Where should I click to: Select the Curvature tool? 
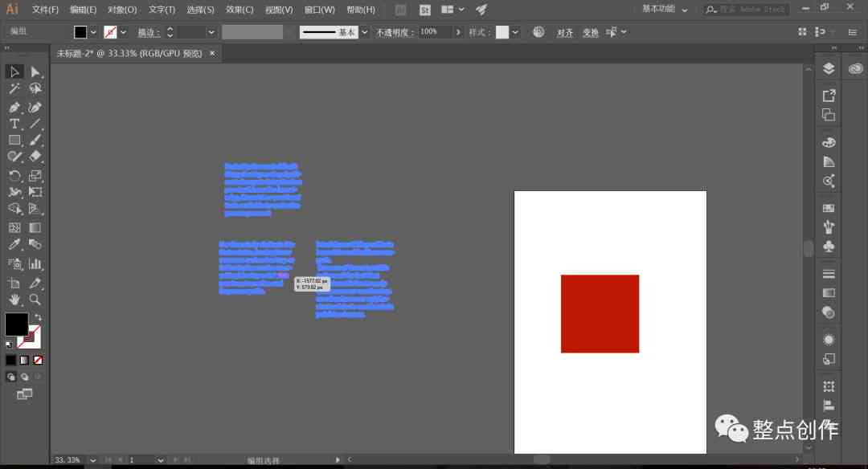[35, 108]
